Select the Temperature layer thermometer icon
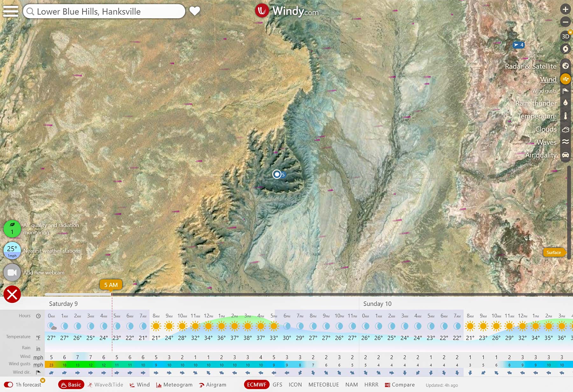573x392 pixels. point(565,116)
